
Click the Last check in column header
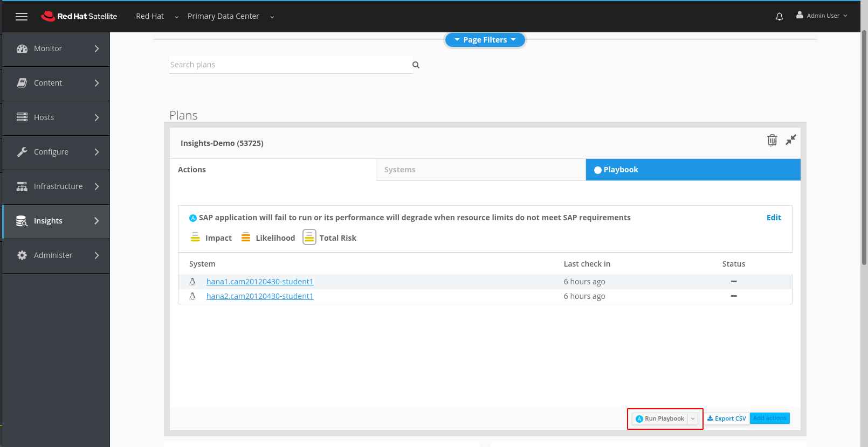coord(587,264)
